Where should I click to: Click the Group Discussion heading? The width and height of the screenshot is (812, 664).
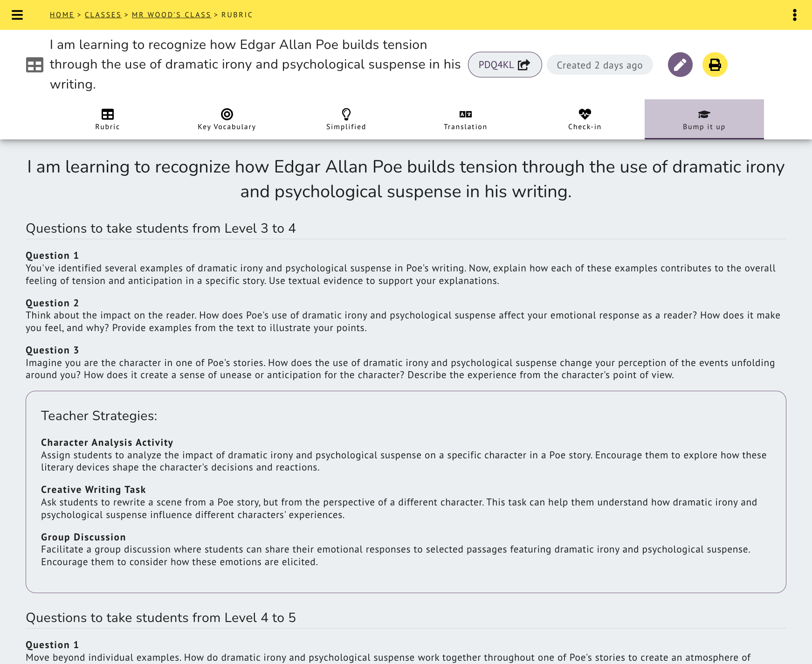pyautogui.click(x=83, y=537)
